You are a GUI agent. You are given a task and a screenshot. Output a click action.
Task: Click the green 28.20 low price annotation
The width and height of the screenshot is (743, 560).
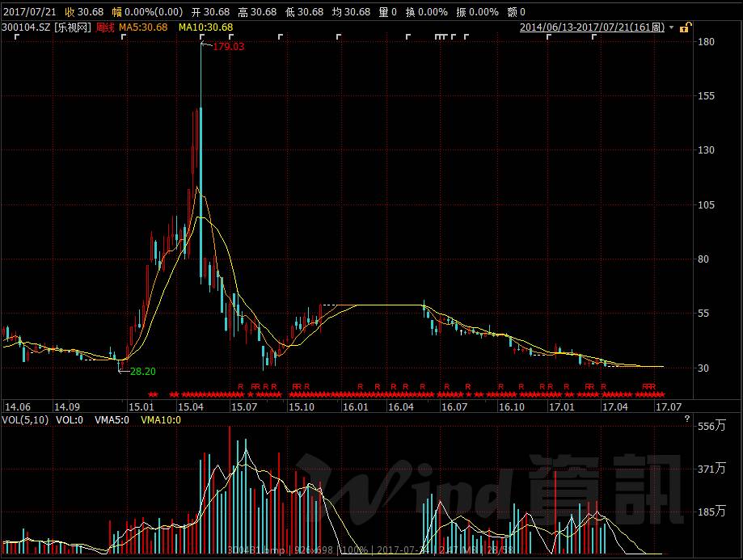pos(143,372)
